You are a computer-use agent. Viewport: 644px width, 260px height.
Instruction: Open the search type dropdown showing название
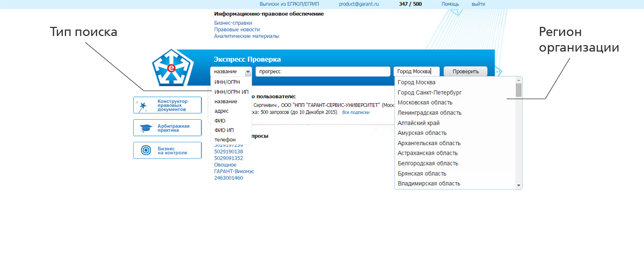231,71
